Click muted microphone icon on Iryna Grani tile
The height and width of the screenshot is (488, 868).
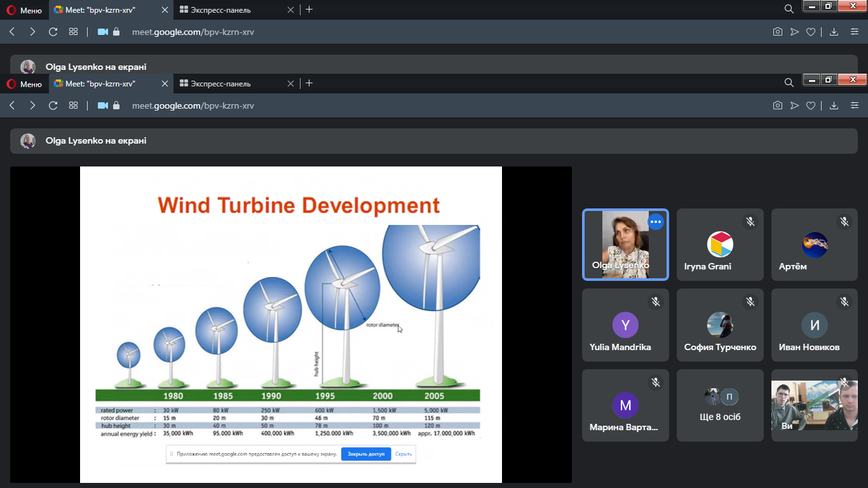pyautogui.click(x=750, y=222)
